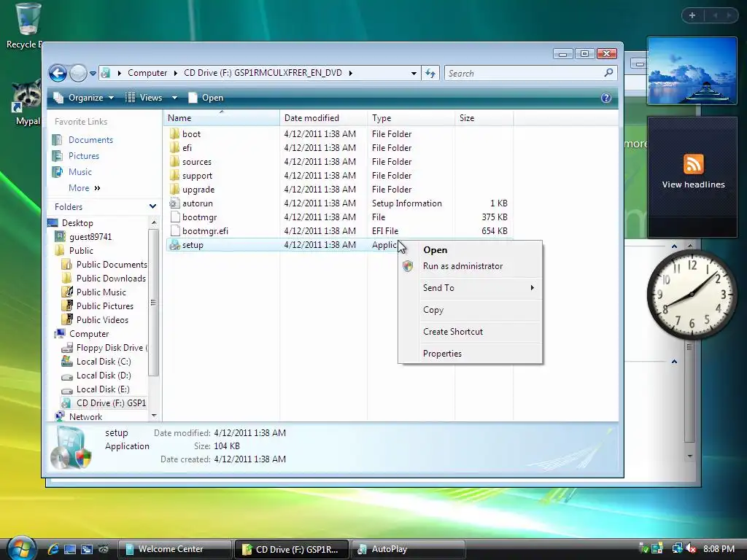The height and width of the screenshot is (560, 747).
Task: Click the folder tree scrollbar down arrow
Action: pyautogui.click(x=153, y=416)
